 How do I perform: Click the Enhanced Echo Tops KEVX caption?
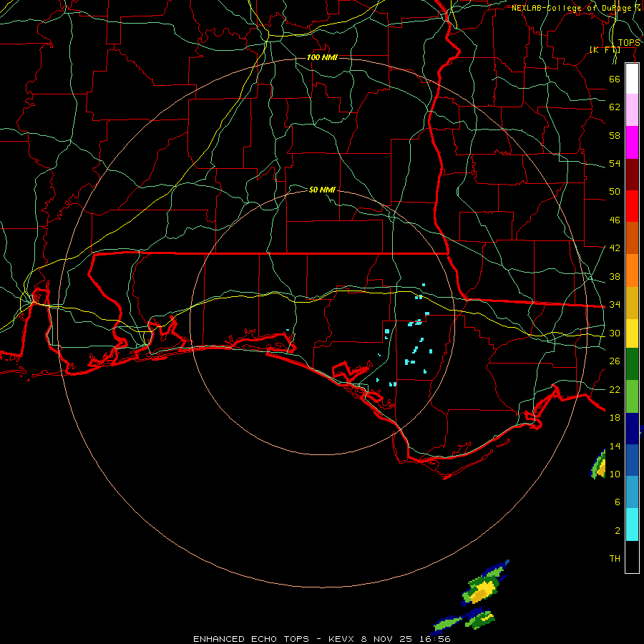321,639
